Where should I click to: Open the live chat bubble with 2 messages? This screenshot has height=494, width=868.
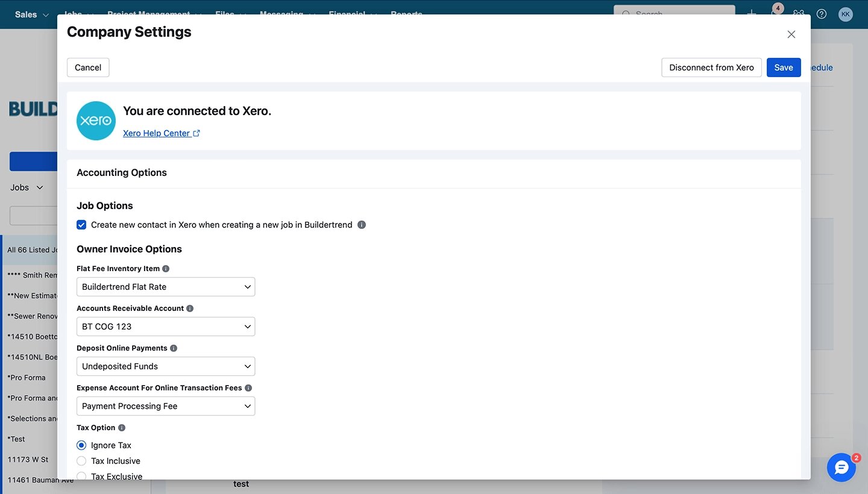[x=841, y=467]
